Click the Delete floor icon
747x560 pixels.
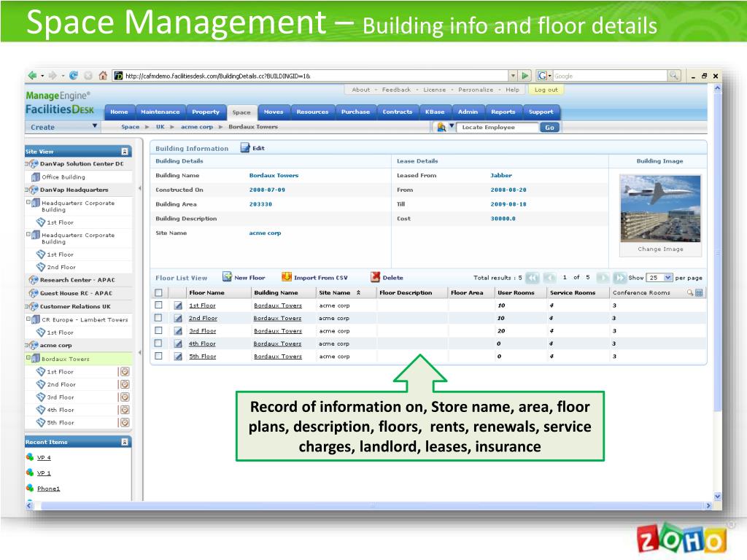click(x=376, y=276)
